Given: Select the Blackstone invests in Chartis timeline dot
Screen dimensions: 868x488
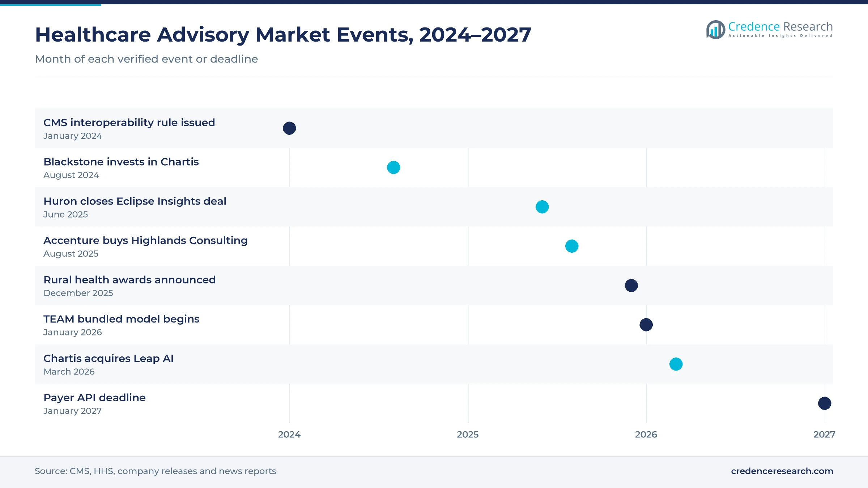Looking at the screenshot, I should tap(393, 167).
